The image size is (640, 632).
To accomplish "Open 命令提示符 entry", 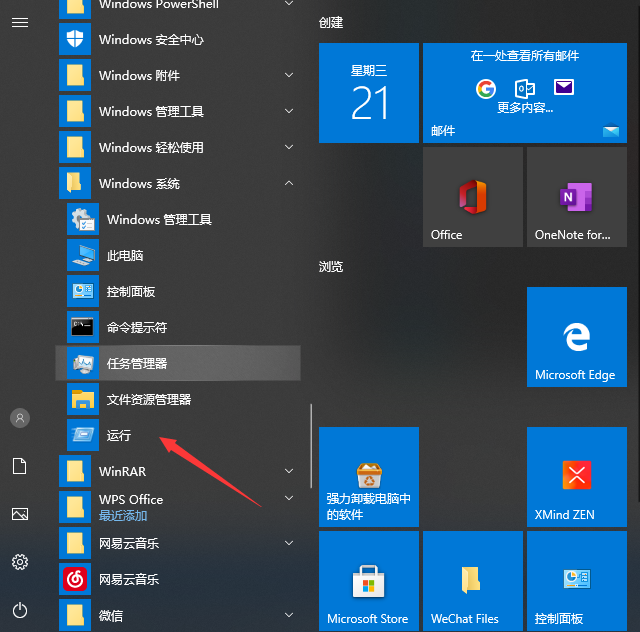I will pos(137,328).
